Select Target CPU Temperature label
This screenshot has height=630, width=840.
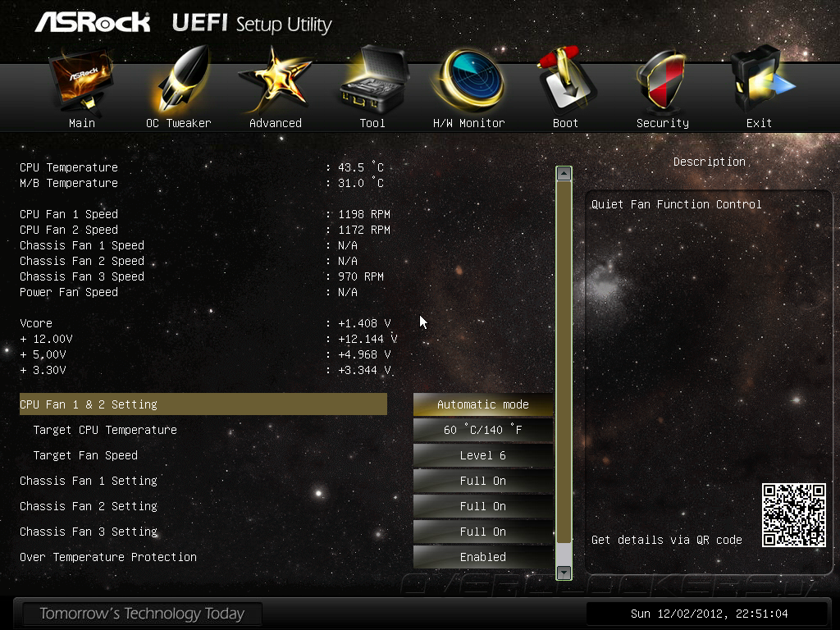tap(105, 430)
